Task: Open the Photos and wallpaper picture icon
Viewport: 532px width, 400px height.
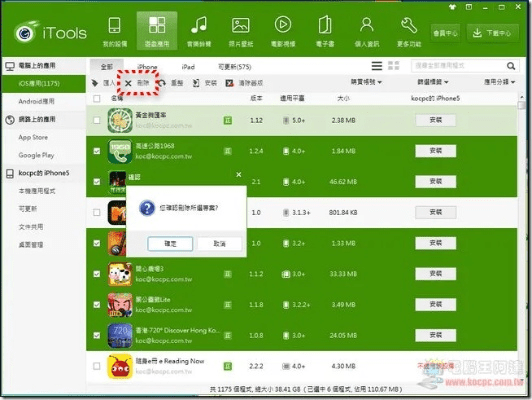Action: click(x=241, y=25)
